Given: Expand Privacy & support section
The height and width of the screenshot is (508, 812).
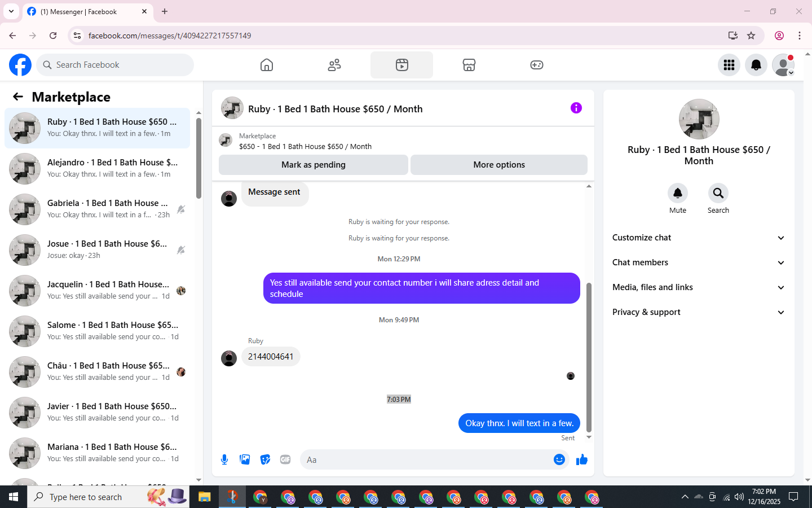Looking at the screenshot, I should click(x=699, y=312).
